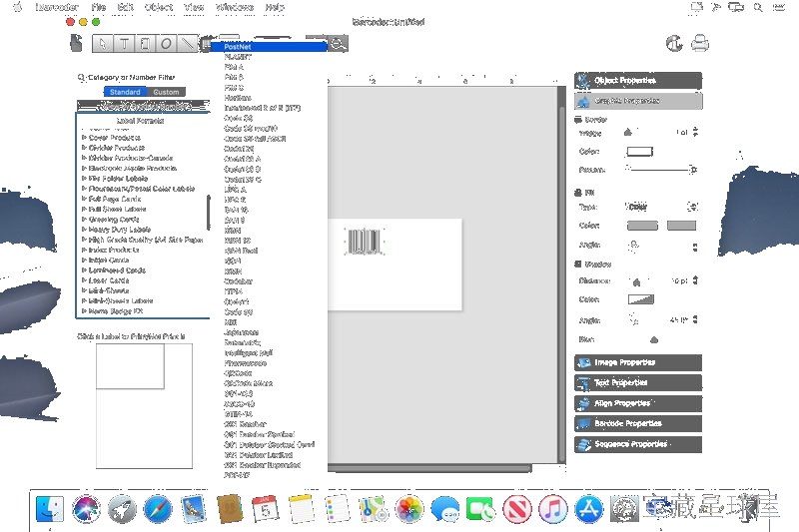799x532 pixels.
Task: Open Safari from the Dock
Action: pyautogui.click(x=158, y=509)
